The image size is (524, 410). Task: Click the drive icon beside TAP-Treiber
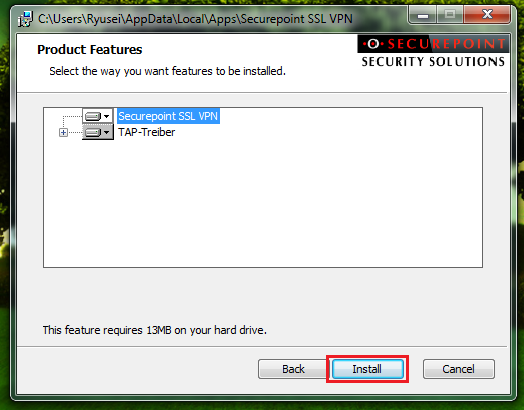93,132
